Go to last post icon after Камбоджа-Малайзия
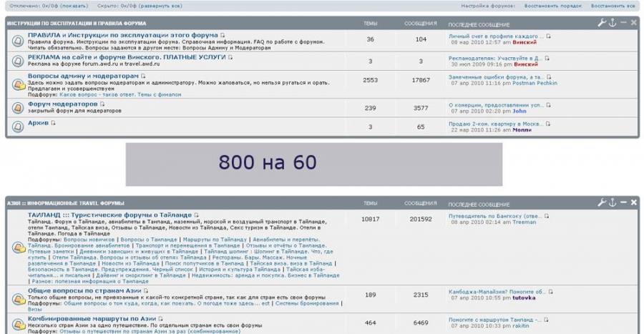The image size is (644, 334). click(x=551, y=292)
